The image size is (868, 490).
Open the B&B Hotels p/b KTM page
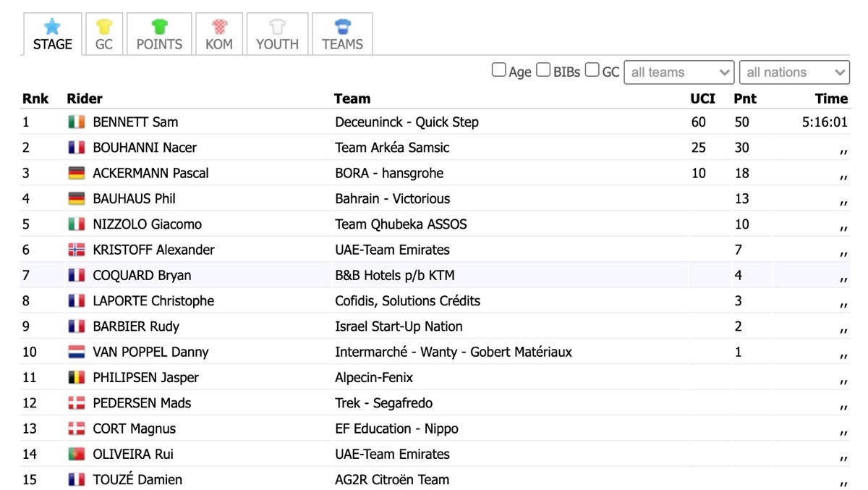click(395, 275)
